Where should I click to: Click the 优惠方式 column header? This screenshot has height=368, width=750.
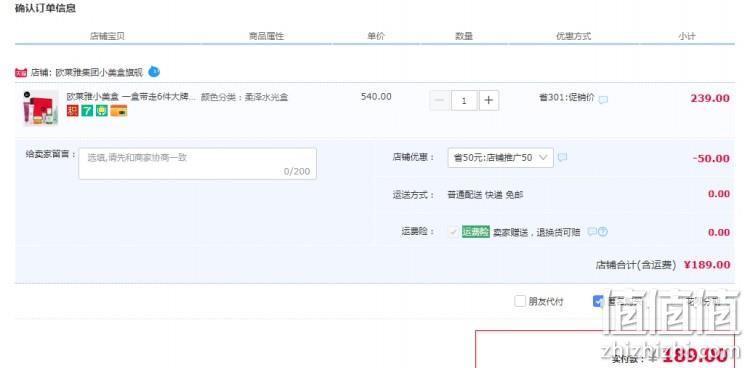point(574,36)
